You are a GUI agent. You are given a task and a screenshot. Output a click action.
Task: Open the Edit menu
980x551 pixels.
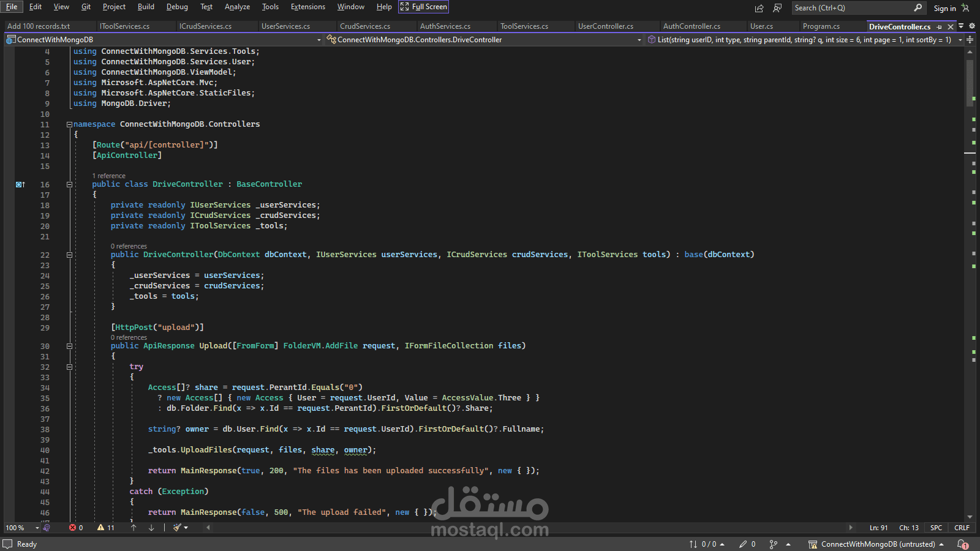36,7
